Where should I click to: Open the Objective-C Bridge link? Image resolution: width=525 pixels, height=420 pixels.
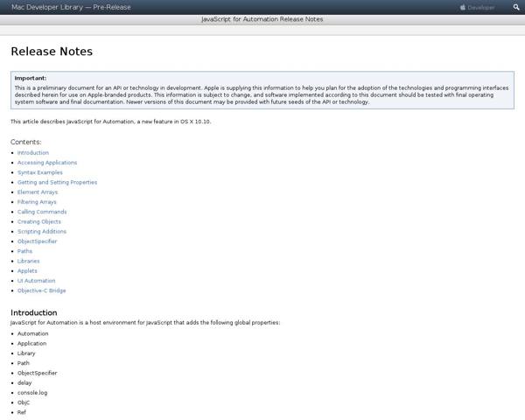click(41, 290)
